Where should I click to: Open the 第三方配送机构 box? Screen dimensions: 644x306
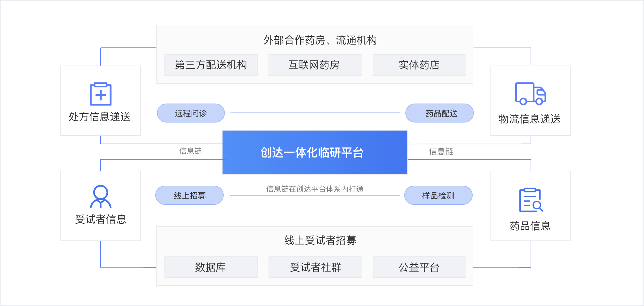pos(211,65)
